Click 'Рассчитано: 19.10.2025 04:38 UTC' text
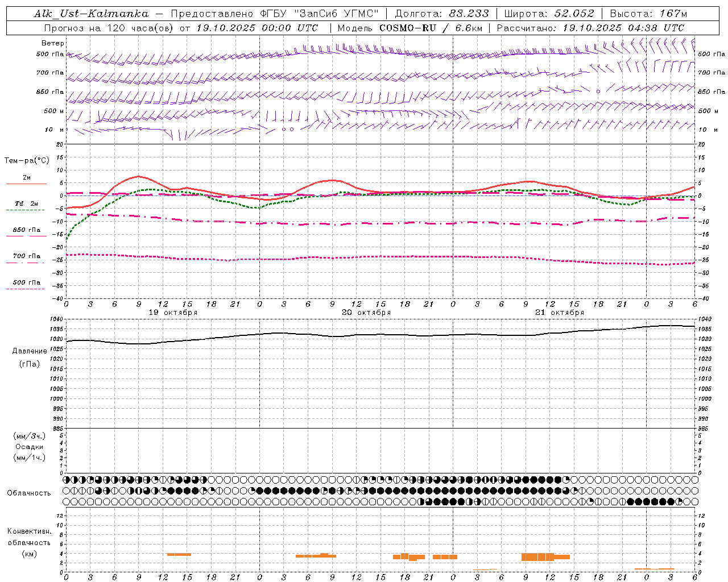The image size is (728, 582). 590,28
